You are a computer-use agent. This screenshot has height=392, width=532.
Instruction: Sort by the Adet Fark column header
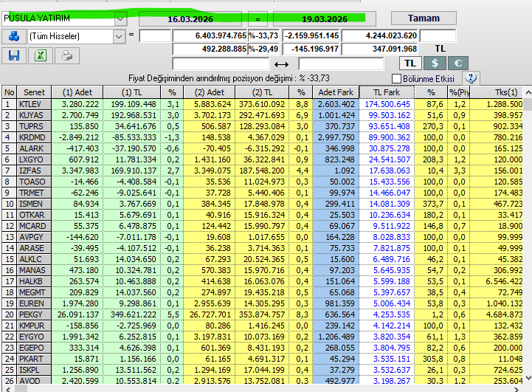[336, 92]
